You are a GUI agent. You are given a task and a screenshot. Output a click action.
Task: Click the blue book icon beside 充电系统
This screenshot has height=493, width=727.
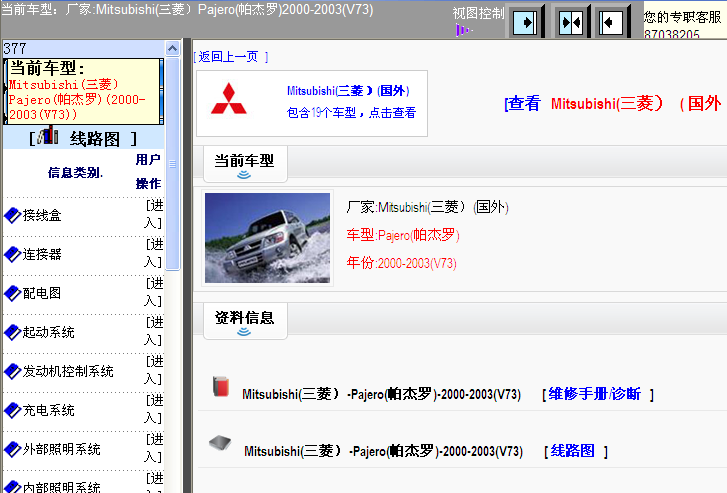13,410
